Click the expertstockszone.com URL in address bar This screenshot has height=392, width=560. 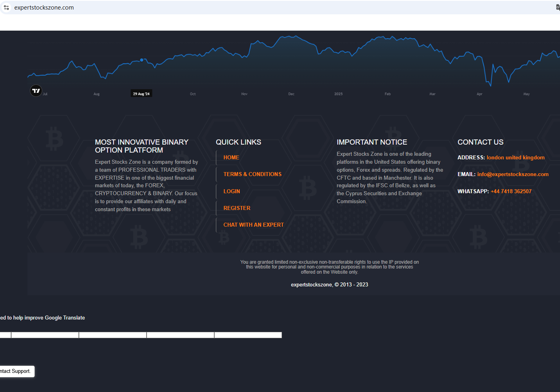(44, 8)
